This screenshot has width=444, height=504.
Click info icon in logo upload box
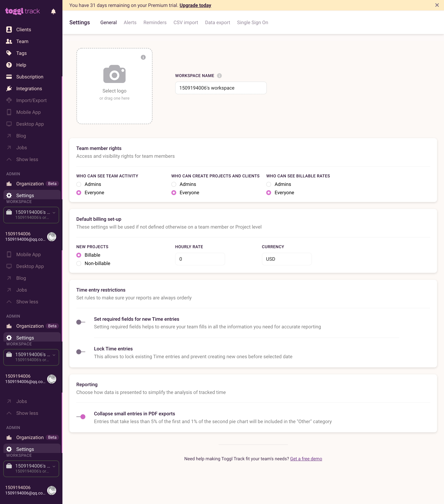coord(143,57)
